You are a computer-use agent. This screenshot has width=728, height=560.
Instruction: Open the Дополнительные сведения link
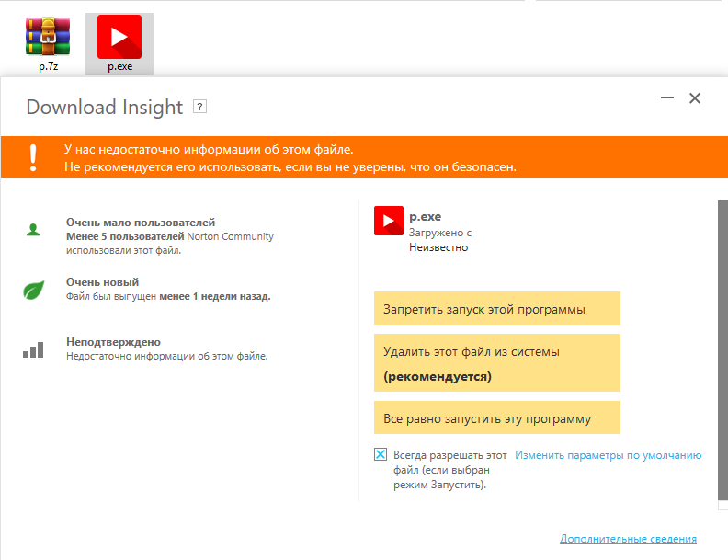click(x=628, y=539)
